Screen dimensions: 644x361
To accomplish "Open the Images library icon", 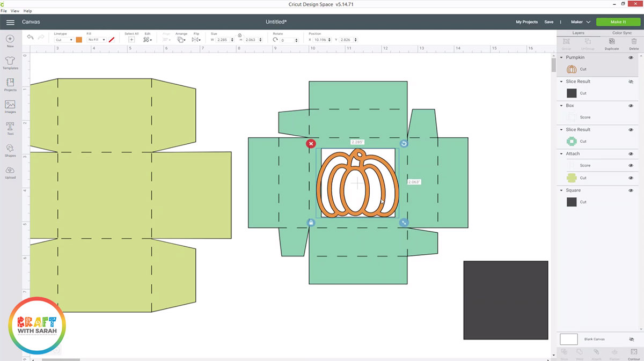I will pyautogui.click(x=10, y=105).
